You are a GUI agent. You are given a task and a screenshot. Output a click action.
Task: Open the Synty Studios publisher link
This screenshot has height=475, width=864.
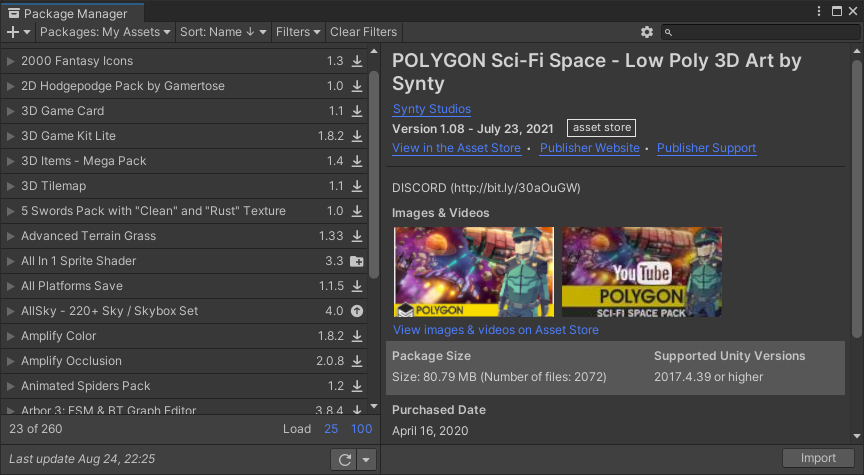(x=431, y=109)
